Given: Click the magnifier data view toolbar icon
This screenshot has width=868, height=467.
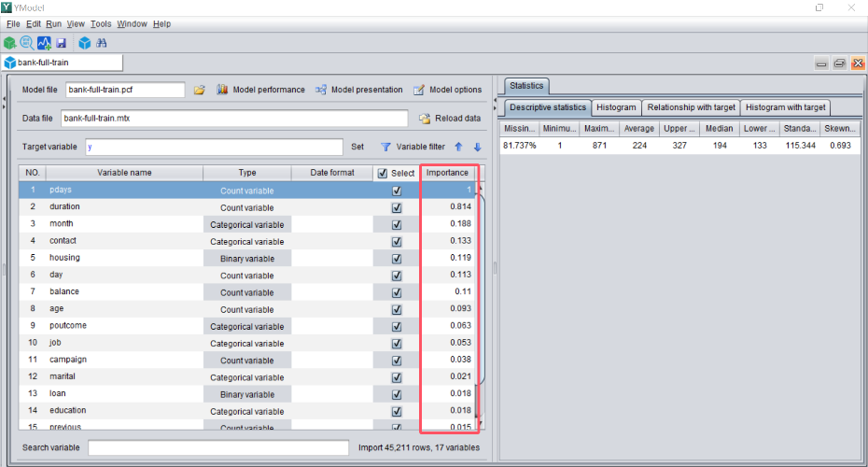Looking at the screenshot, I should tap(26, 43).
